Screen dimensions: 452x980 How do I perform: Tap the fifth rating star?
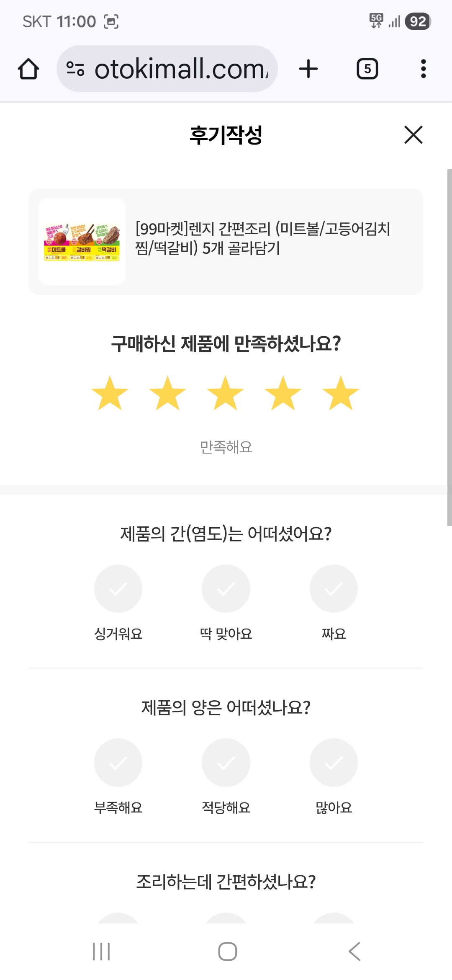341,393
